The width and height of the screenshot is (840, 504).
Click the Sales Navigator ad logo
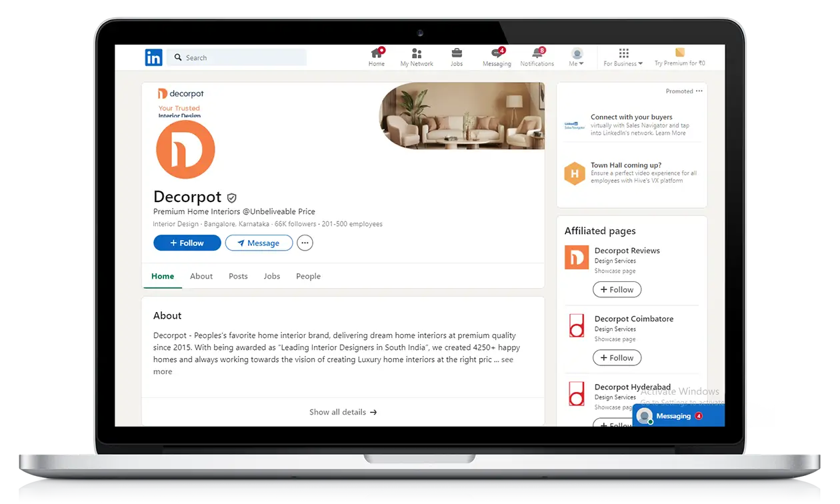click(x=574, y=125)
